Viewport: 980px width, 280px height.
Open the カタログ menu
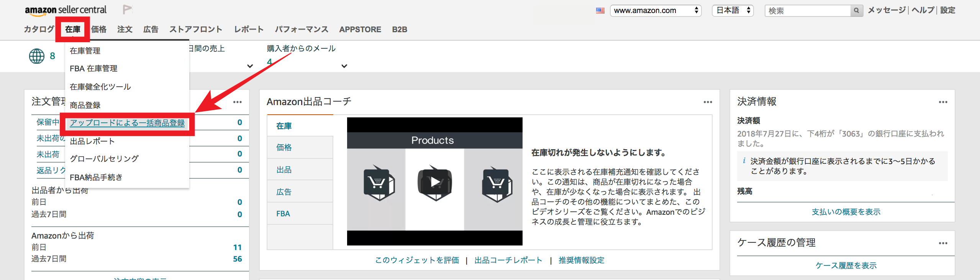click(39, 30)
